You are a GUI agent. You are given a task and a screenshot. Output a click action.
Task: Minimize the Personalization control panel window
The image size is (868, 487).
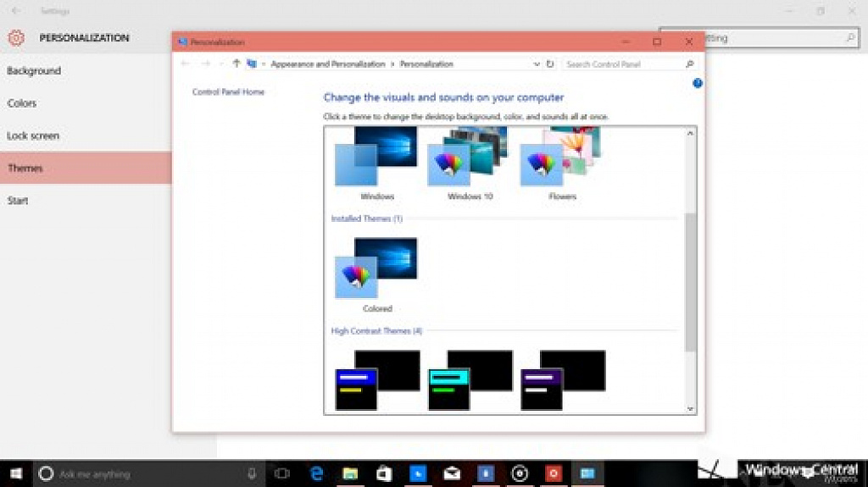(626, 42)
